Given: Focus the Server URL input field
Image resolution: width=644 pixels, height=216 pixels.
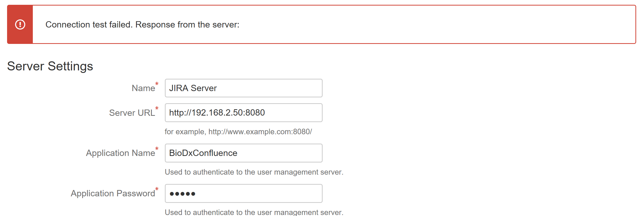Looking at the screenshot, I should (x=244, y=113).
